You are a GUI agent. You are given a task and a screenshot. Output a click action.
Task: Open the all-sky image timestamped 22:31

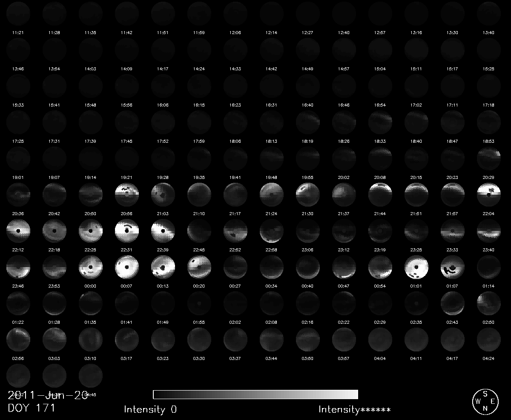click(127, 230)
